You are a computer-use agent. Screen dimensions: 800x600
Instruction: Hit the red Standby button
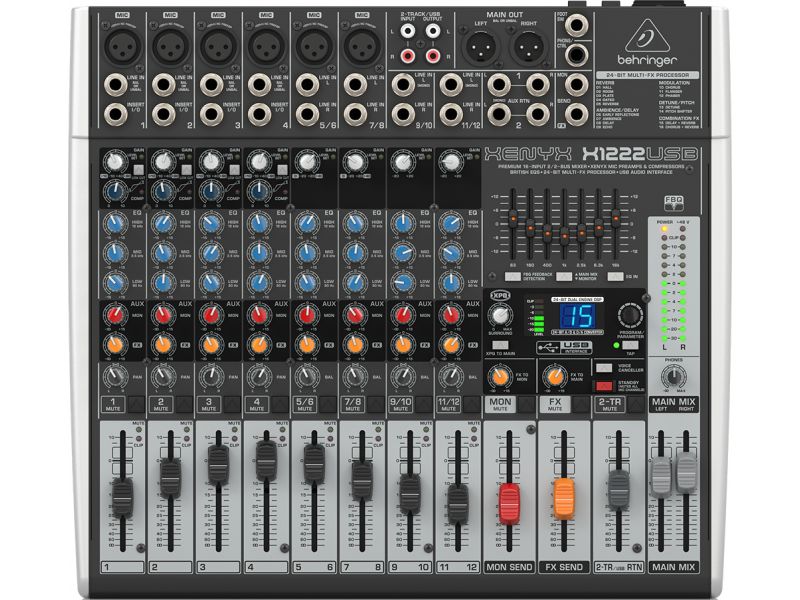[604, 386]
